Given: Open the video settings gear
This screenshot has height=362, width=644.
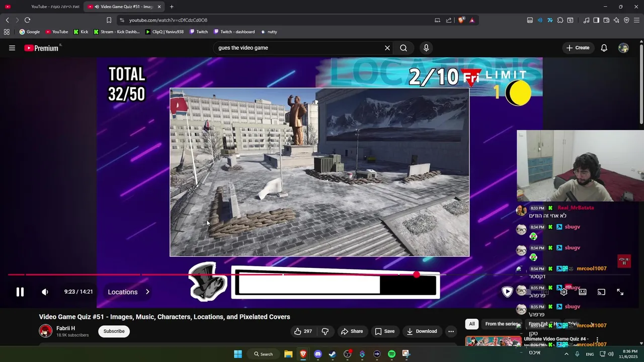Looking at the screenshot, I should 564,292.
